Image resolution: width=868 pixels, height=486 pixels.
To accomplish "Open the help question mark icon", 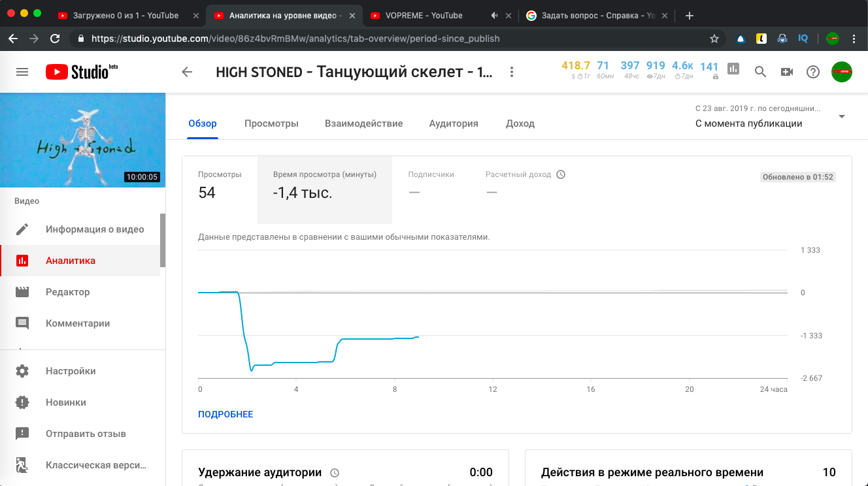I will point(812,72).
